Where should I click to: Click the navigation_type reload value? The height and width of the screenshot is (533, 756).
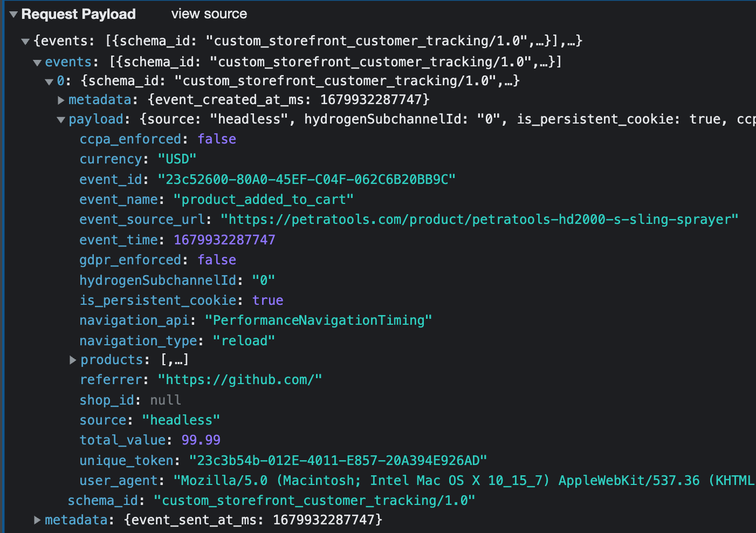point(244,340)
